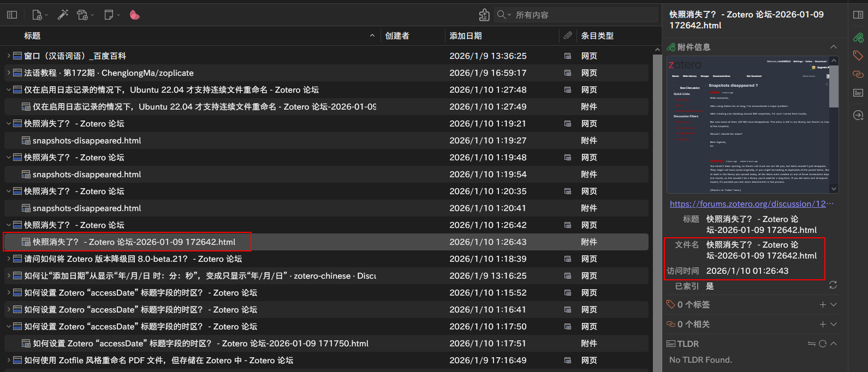Screen dimensions: 868x372
Task: Select the 快照消失了 2026-01-09 172642.html attachment
Action: point(326,242)
